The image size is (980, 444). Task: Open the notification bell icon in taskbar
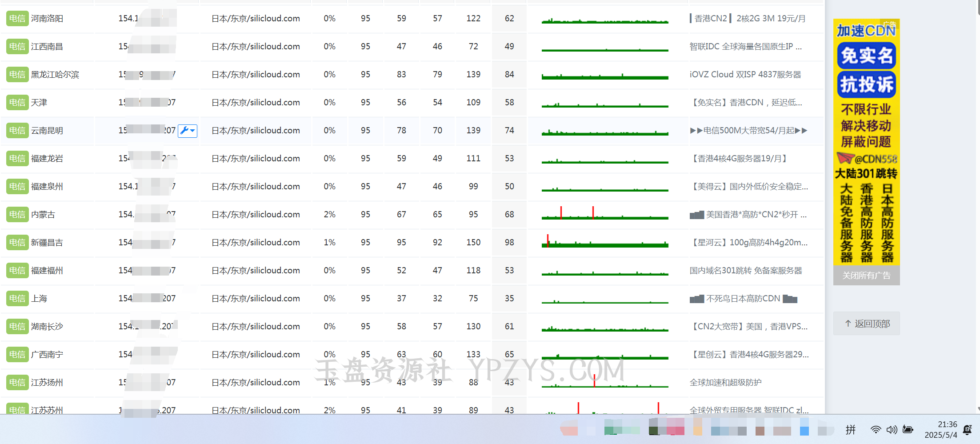pyautogui.click(x=968, y=430)
